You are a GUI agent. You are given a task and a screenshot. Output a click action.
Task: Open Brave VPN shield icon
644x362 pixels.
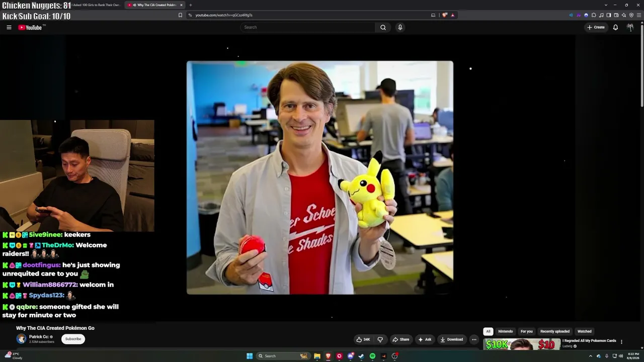point(631,15)
